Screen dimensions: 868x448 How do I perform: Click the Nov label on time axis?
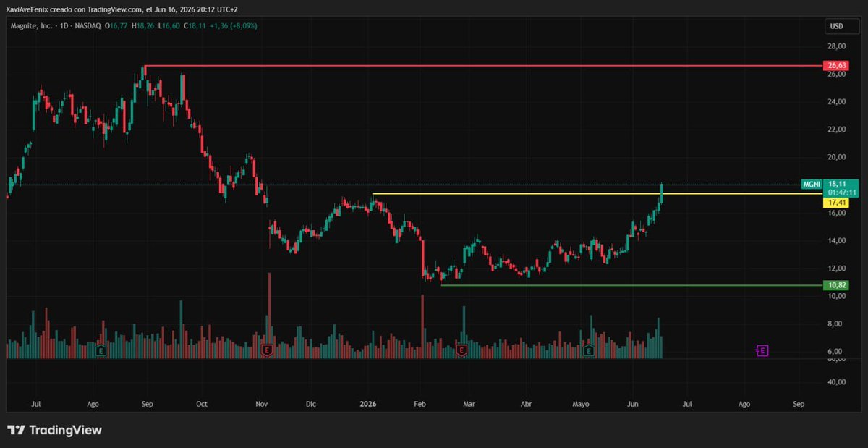pyautogui.click(x=263, y=405)
